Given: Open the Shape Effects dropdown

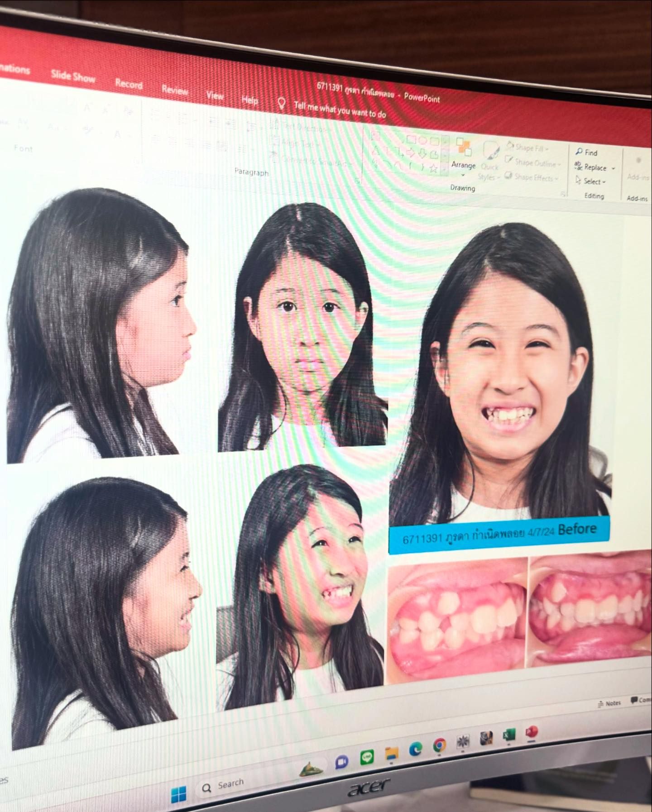Looking at the screenshot, I should 531,177.
